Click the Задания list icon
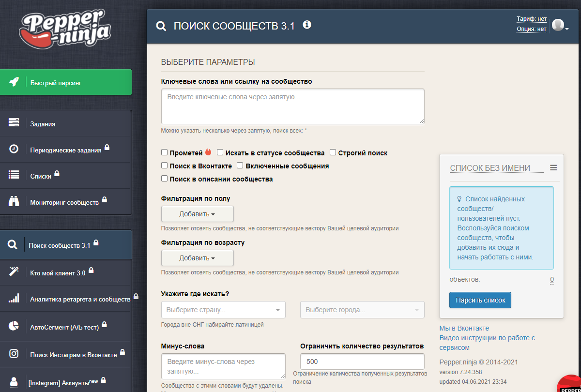 [x=14, y=123]
